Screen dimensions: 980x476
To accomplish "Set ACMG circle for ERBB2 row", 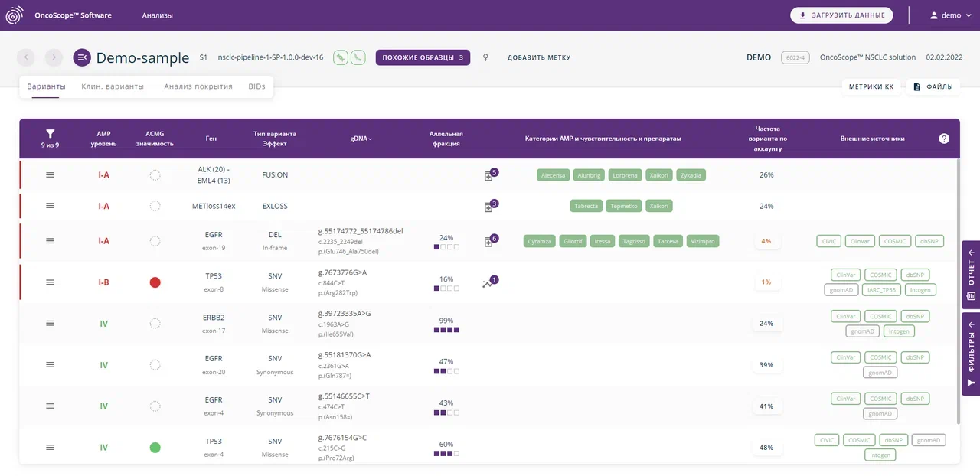I will pos(155,323).
